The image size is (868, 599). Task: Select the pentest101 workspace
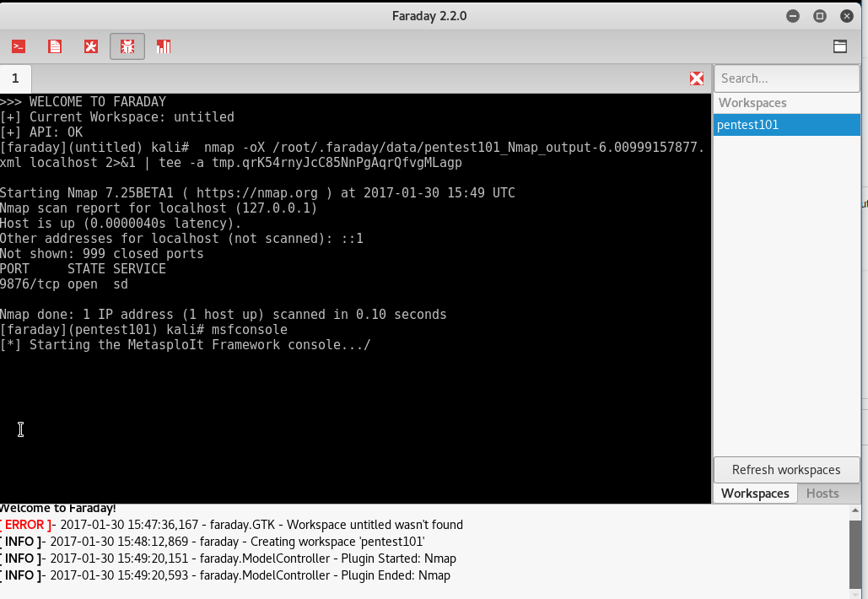coord(787,125)
